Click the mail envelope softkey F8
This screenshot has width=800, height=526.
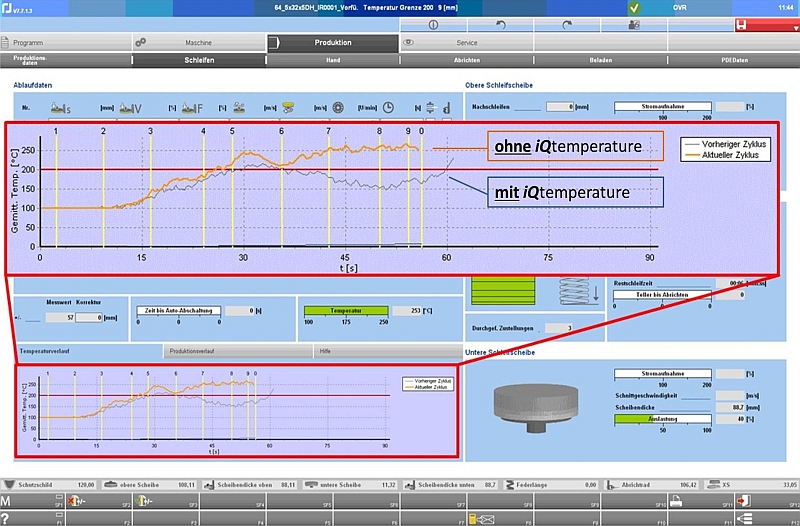click(500, 518)
